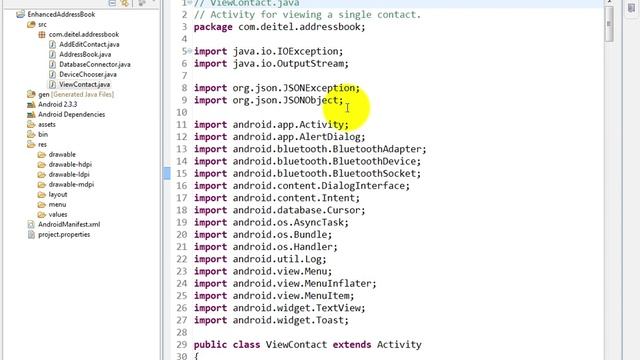The image size is (640, 360).
Task: Click the Activity for viewing comment line
Action: (307, 15)
